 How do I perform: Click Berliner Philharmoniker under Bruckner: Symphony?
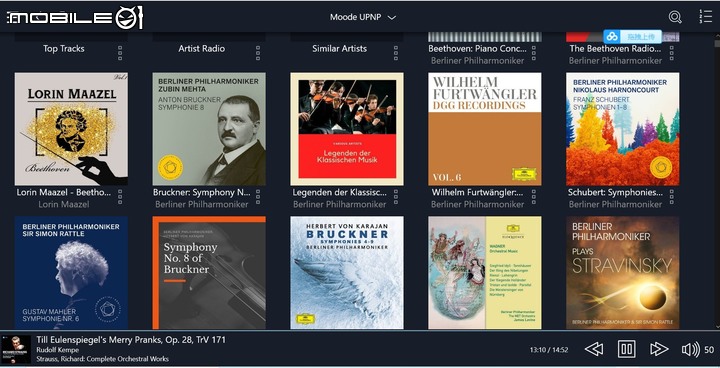(202, 204)
